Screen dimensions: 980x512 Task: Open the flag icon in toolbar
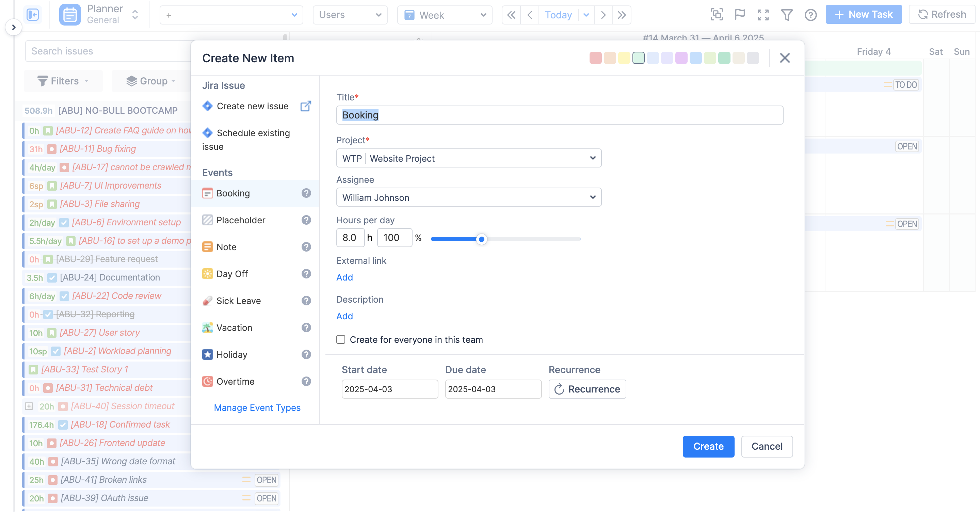tap(740, 15)
